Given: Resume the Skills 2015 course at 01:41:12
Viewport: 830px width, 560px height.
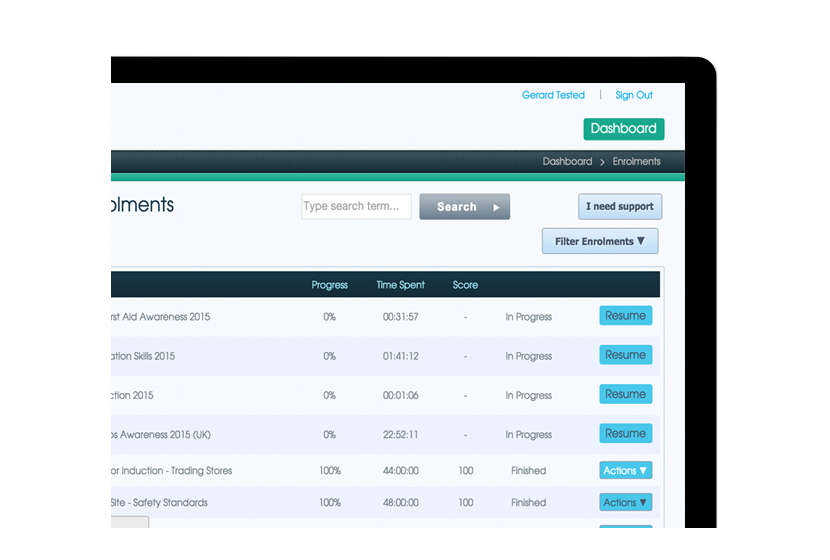Looking at the screenshot, I should (625, 355).
